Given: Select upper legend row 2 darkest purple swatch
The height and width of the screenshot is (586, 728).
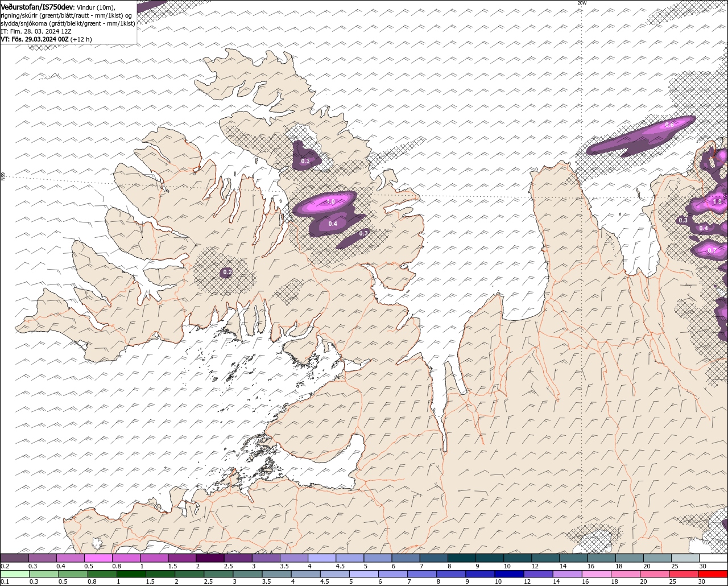Looking at the screenshot, I should [x=210, y=558].
